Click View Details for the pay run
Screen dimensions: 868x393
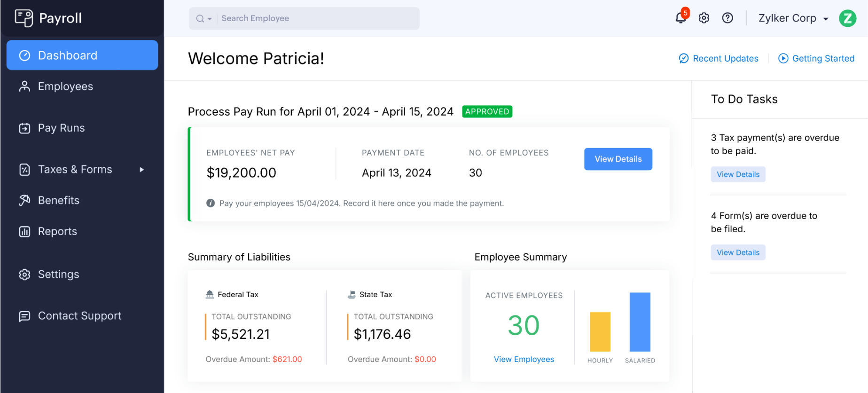[x=618, y=159]
